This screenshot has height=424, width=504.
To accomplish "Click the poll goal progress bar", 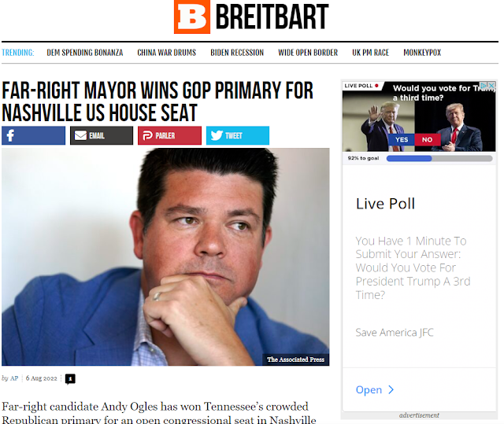I will coord(439,158).
